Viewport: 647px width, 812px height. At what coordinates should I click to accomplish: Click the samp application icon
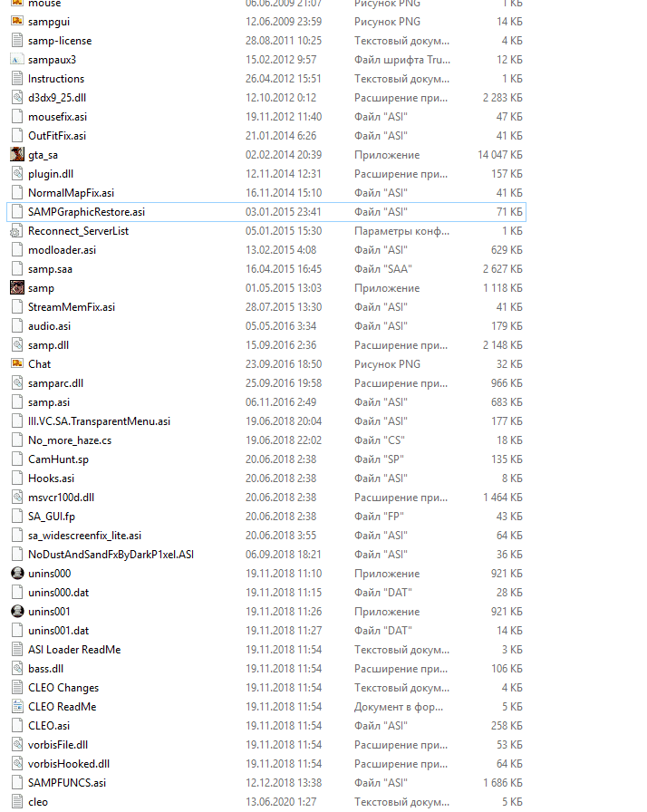pyautogui.click(x=16, y=288)
